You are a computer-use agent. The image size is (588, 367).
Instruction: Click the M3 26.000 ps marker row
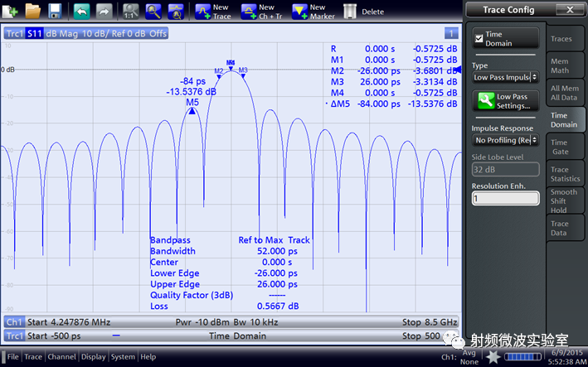[394, 82]
